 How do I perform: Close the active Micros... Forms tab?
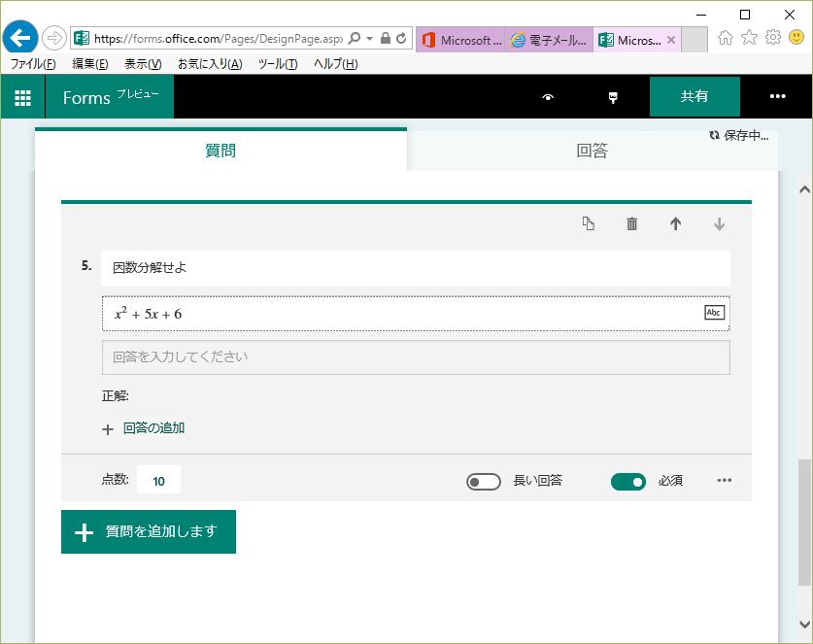coord(671,40)
